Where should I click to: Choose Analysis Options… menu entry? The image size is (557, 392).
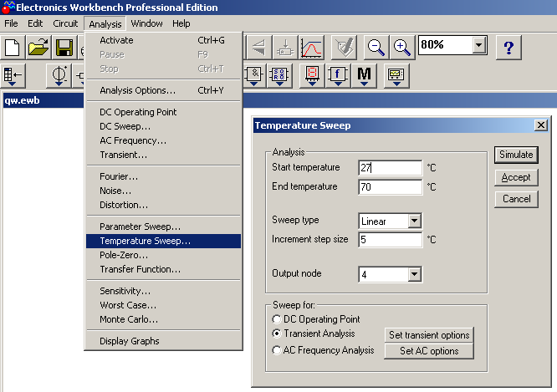pos(163,90)
